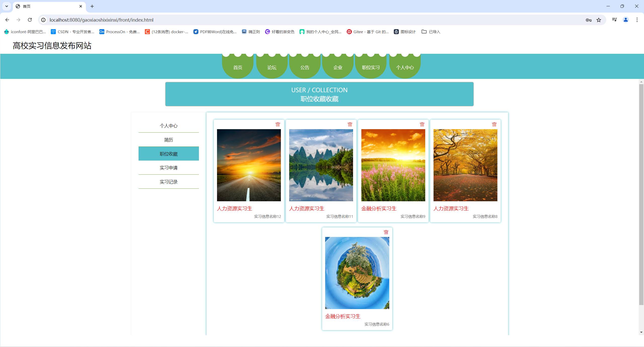Open 实习申请 in the sidebar
Image resolution: width=644 pixels, height=347 pixels.
pos(168,168)
